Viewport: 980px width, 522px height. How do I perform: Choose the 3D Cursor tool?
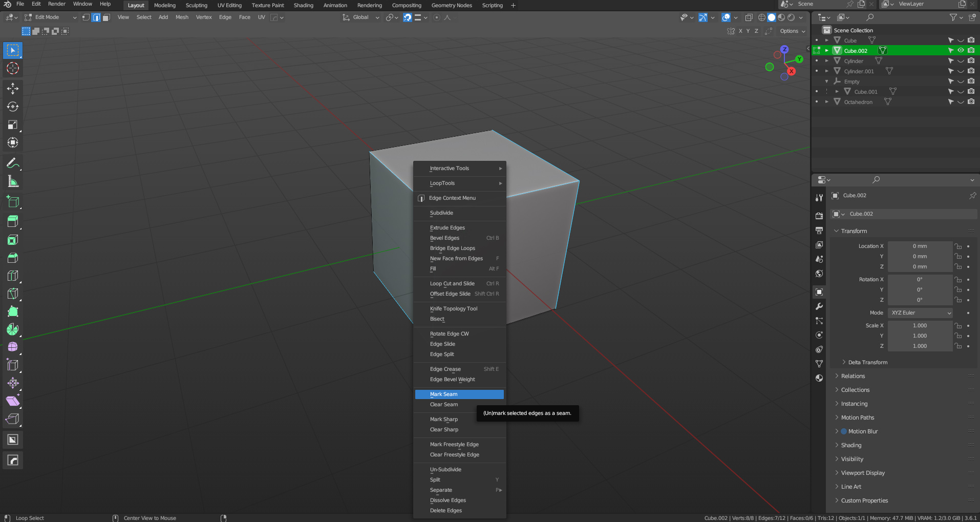[x=13, y=68]
